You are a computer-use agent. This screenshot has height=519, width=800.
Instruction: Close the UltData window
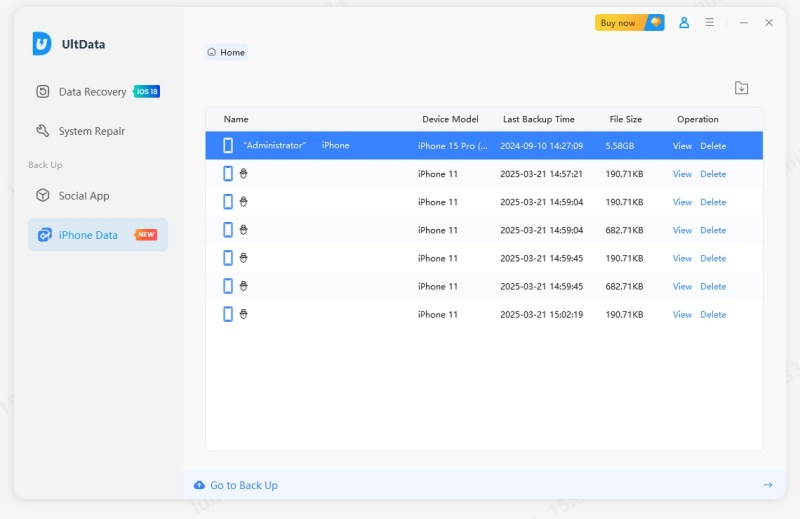pyautogui.click(x=769, y=22)
